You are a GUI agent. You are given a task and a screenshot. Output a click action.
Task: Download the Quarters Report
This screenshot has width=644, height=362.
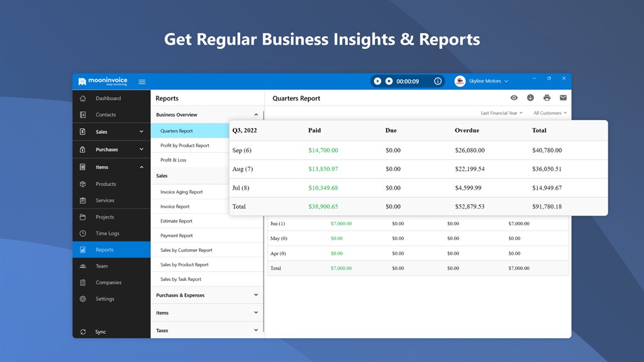coord(530,97)
